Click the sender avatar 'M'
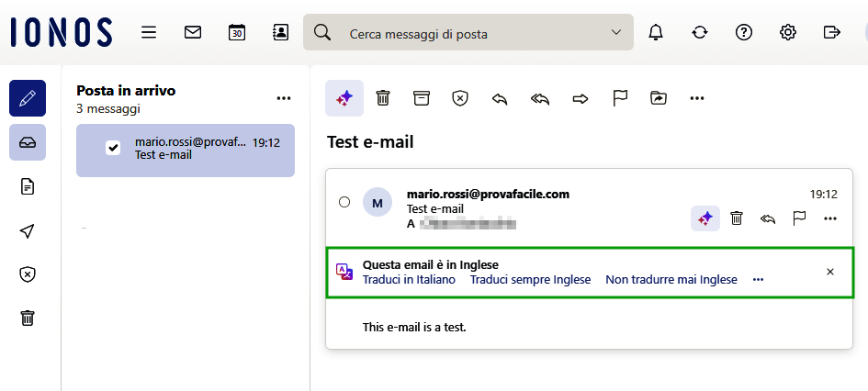Image resolution: width=868 pixels, height=391 pixels. click(x=378, y=203)
